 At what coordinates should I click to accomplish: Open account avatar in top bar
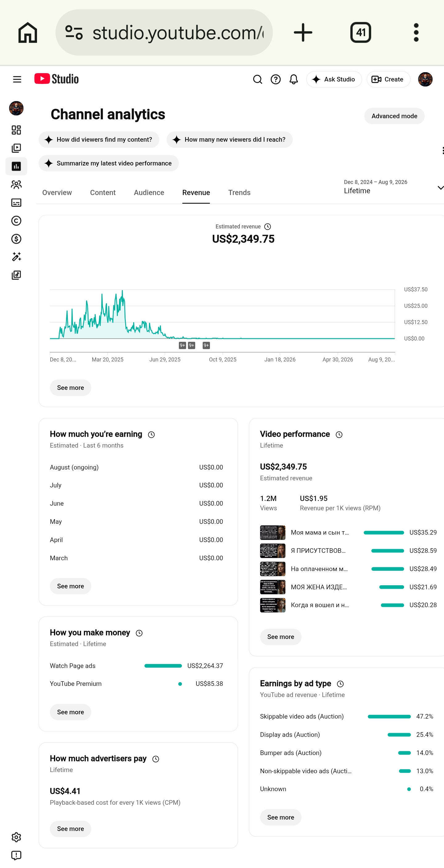click(425, 79)
